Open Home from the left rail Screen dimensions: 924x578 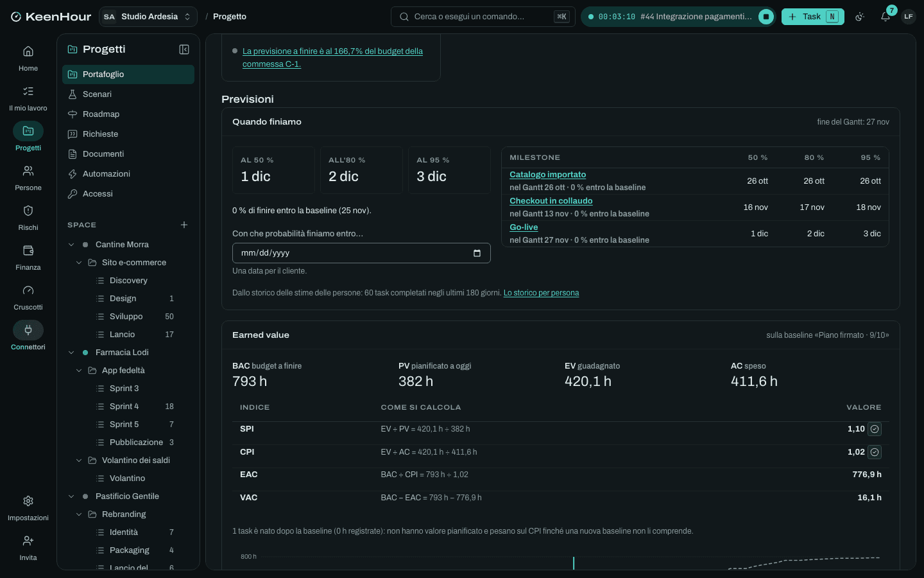click(28, 58)
